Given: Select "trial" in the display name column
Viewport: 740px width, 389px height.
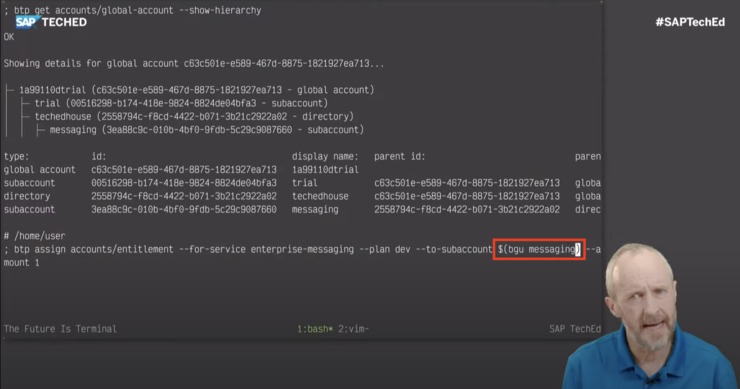Looking at the screenshot, I should (304, 183).
